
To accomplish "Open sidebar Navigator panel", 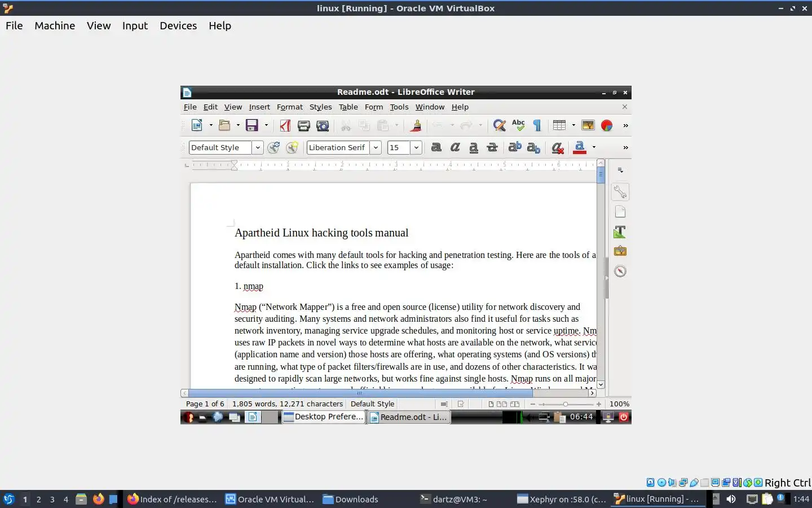I will click(x=620, y=271).
